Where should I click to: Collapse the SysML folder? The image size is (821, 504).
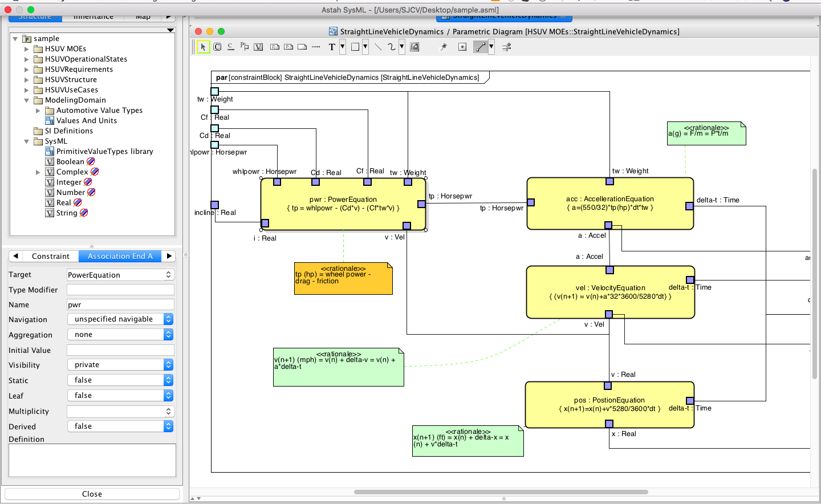pyautogui.click(x=26, y=141)
